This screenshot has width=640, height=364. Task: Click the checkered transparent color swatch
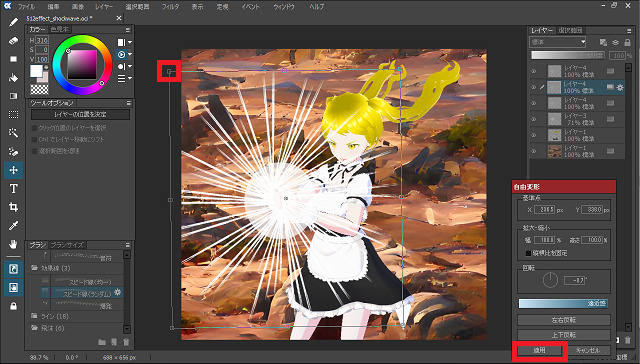pyautogui.click(x=40, y=89)
